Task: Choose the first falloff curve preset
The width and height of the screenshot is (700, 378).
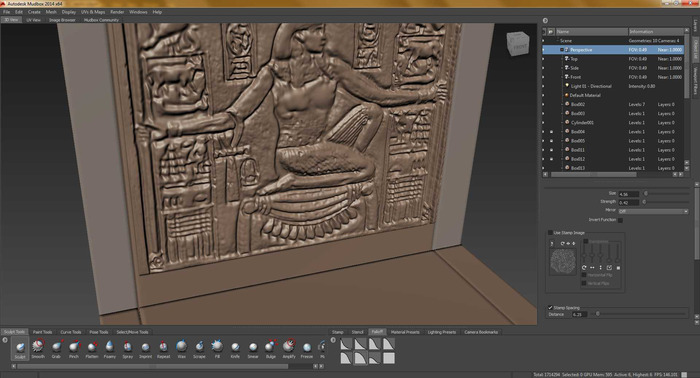Action: [346, 344]
